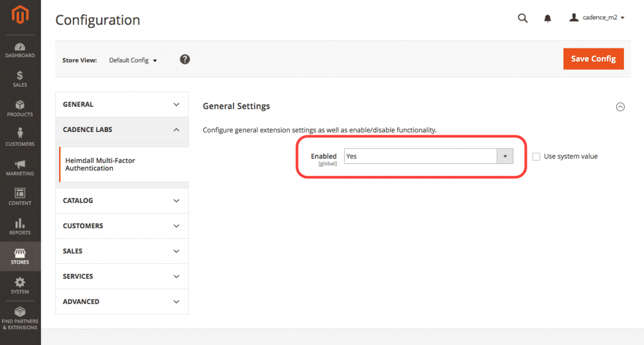Click the help question mark icon
This screenshot has height=345, width=644.
point(185,60)
